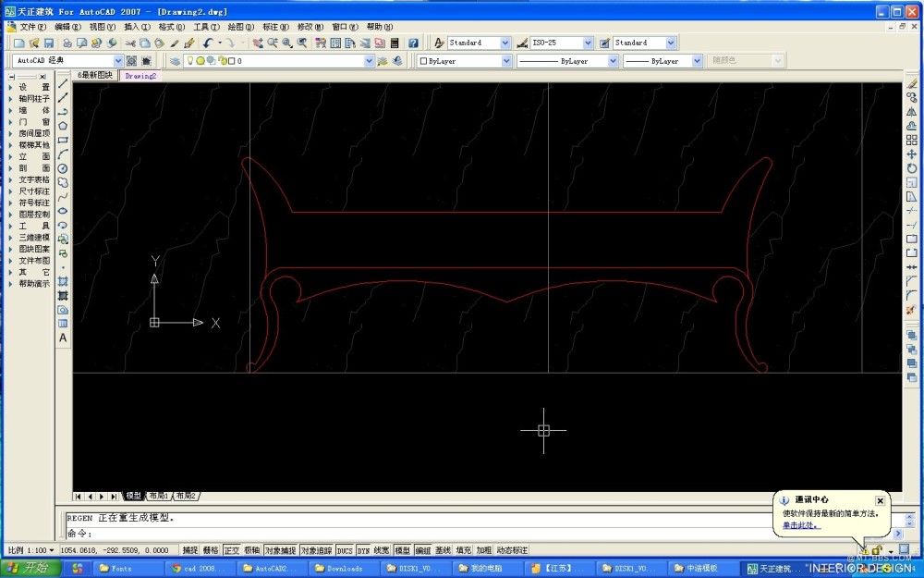Viewport: 924px width, 578px height.
Task: Click the Zoom Window icon
Action: click(287, 43)
